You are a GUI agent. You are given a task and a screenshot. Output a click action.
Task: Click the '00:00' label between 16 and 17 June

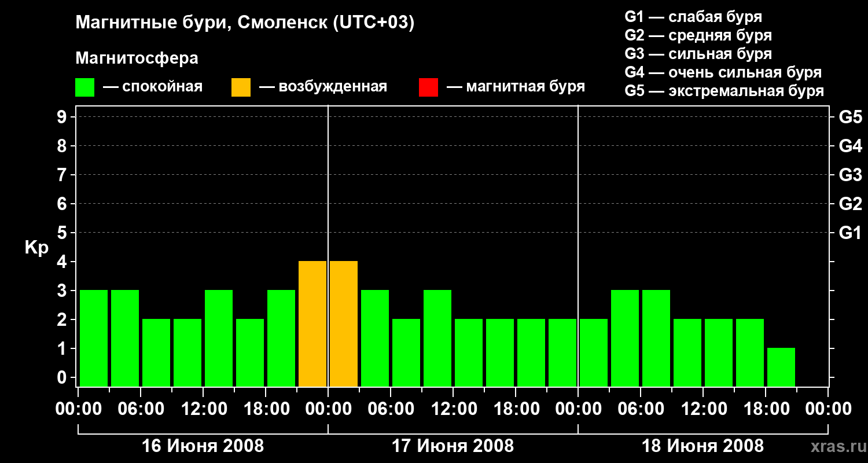click(328, 409)
